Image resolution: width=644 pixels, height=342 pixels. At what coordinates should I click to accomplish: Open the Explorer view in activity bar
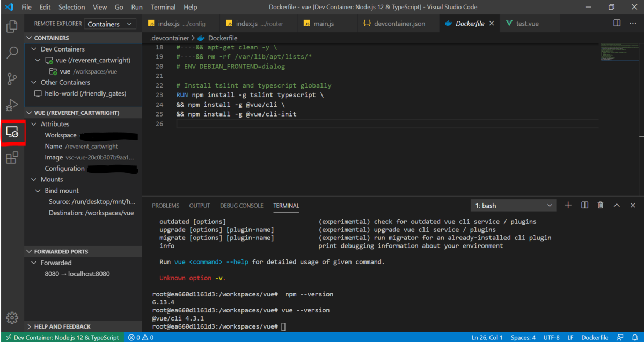pos(12,26)
